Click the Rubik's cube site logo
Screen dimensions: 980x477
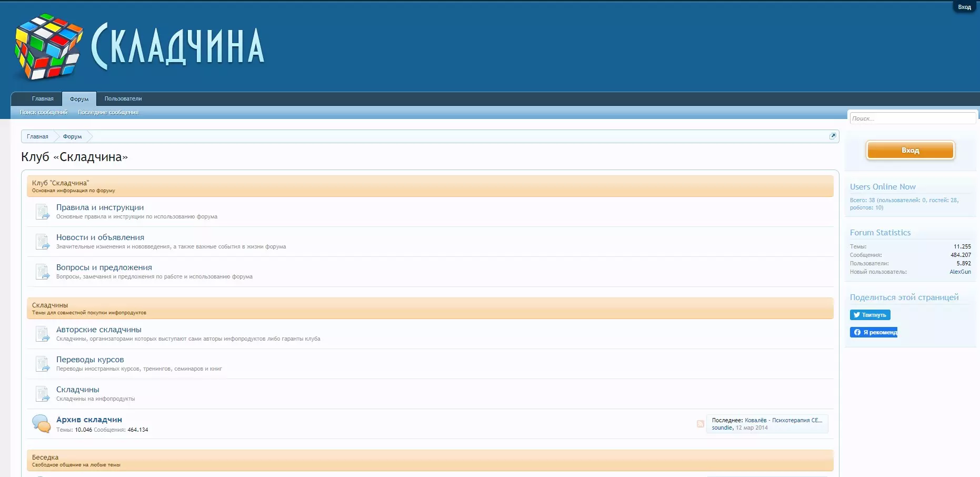48,46
